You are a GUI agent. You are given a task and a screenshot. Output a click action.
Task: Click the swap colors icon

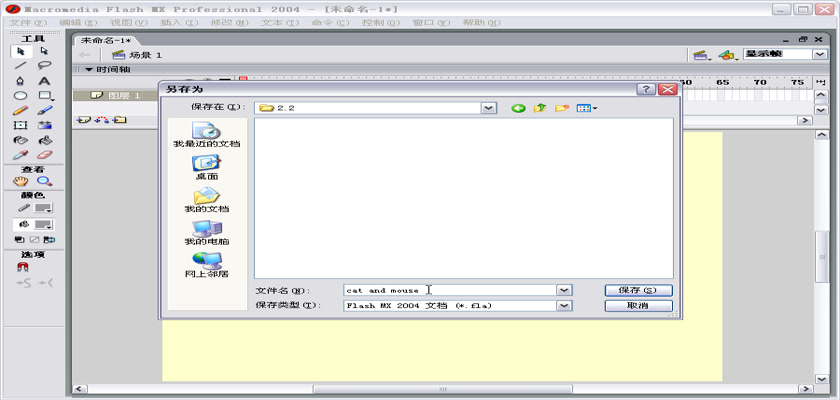[x=49, y=239]
